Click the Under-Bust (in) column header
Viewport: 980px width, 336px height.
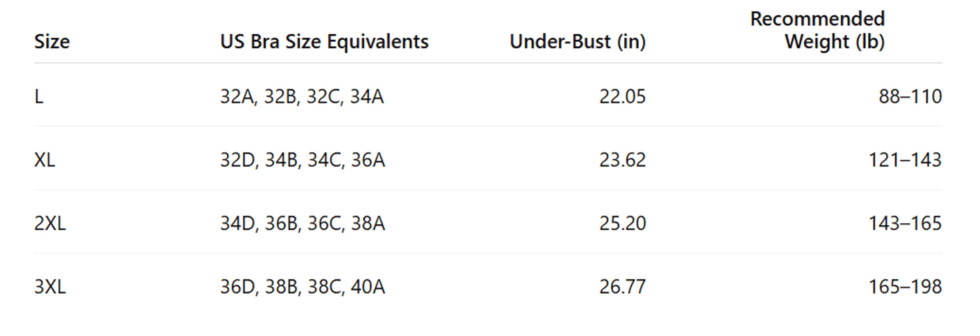578,42
